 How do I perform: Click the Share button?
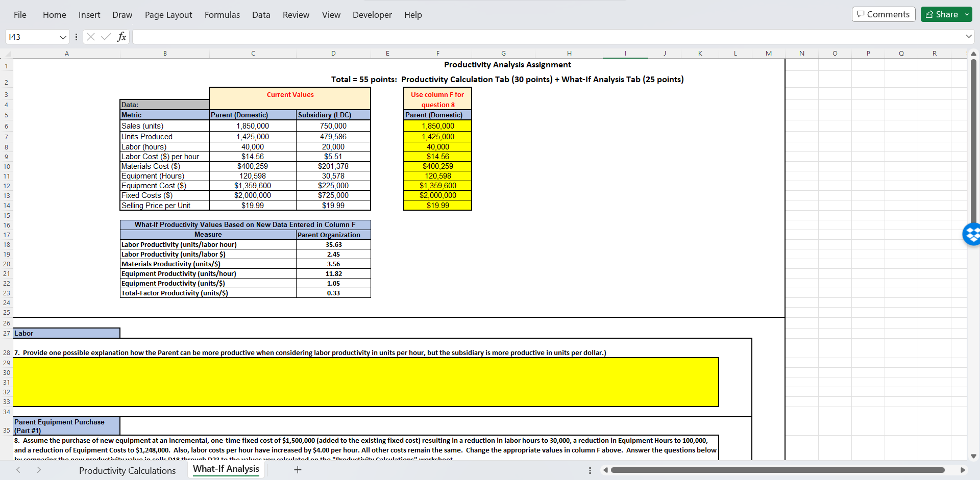point(943,14)
